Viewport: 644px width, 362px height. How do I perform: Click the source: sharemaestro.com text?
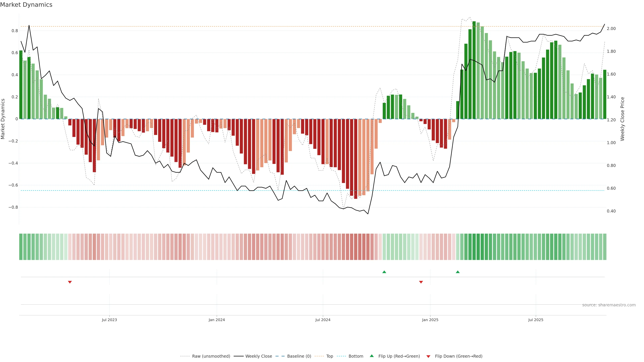(609, 305)
